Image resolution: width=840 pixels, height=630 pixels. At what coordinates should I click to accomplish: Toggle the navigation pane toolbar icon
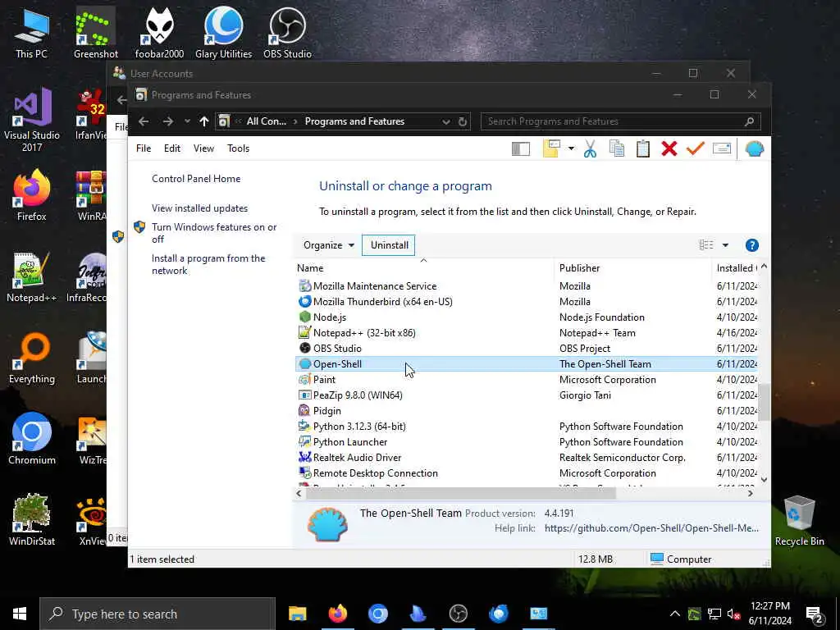[521, 149]
